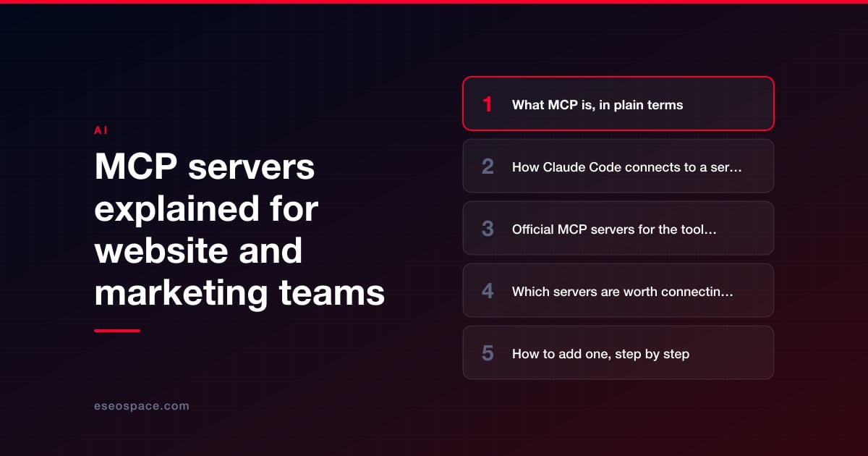Choose the "Official MCP servers for the tool…" item
This screenshot has height=456, width=868.
[x=618, y=228]
